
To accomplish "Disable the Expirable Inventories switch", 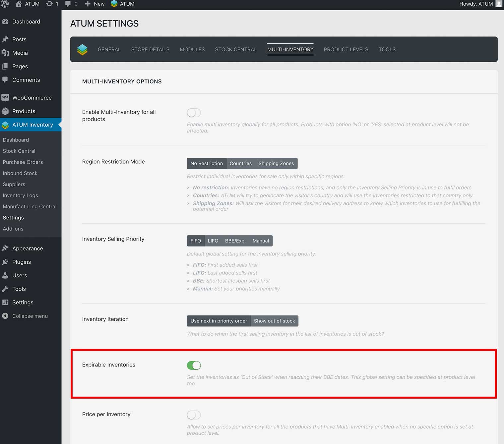I will pyautogui.click(x=194, y=365).
